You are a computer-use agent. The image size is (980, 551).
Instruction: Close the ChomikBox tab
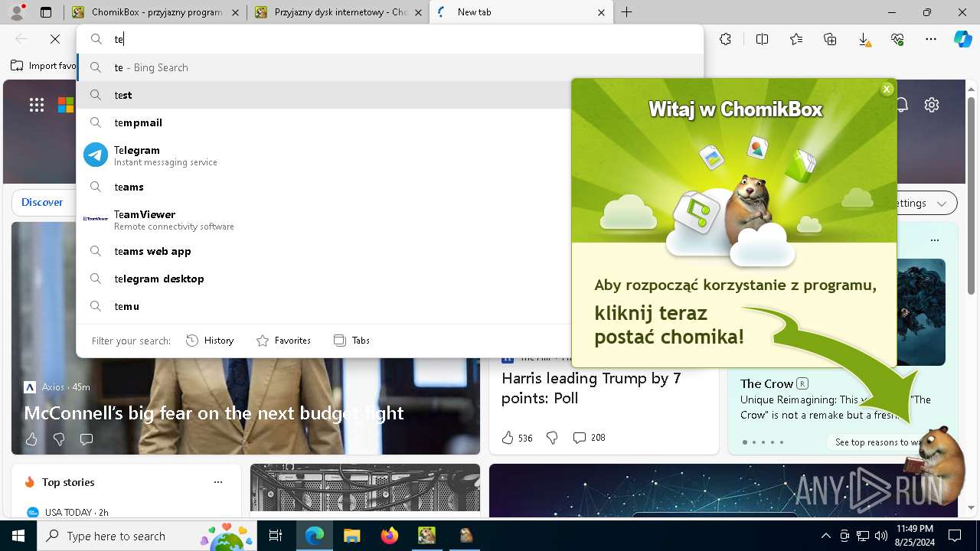[235, 12]
